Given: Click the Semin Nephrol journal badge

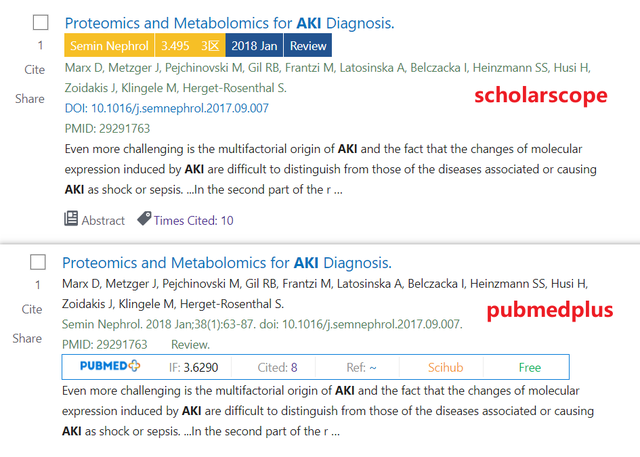Looking at the screenshot, I should pos(109,45).
